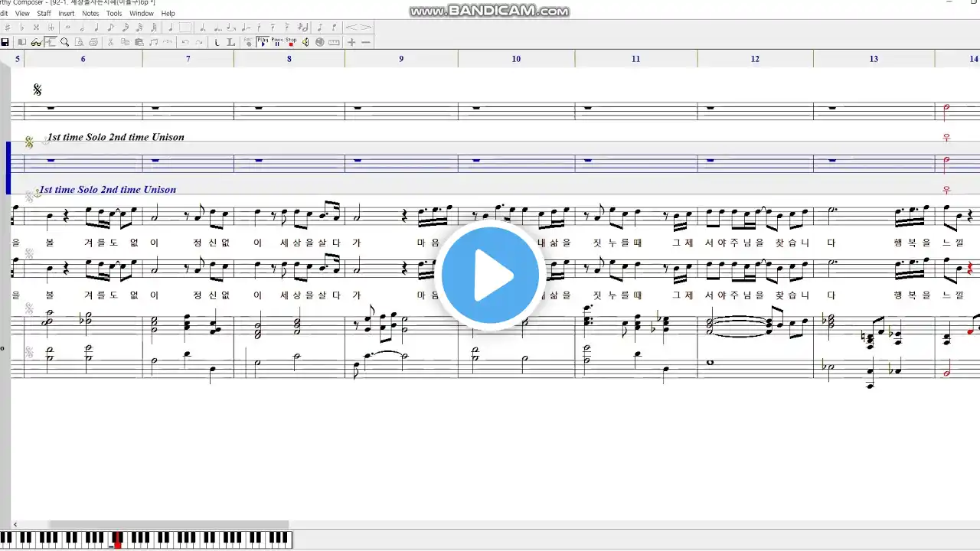The width and height of the screenshot is (980, 551).
Task: Open the Notes menu
Action: (x=90, y=13)
